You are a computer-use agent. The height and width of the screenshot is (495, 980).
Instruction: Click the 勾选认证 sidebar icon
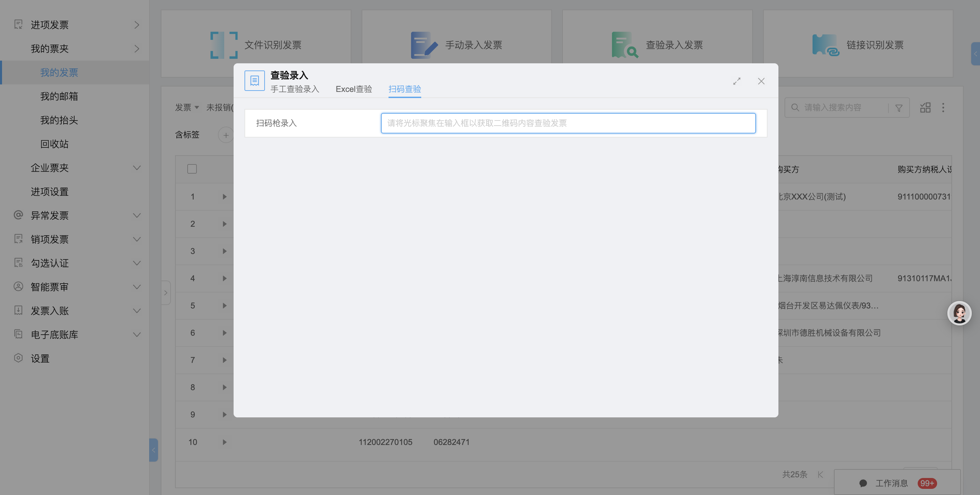tap(18, 262)
